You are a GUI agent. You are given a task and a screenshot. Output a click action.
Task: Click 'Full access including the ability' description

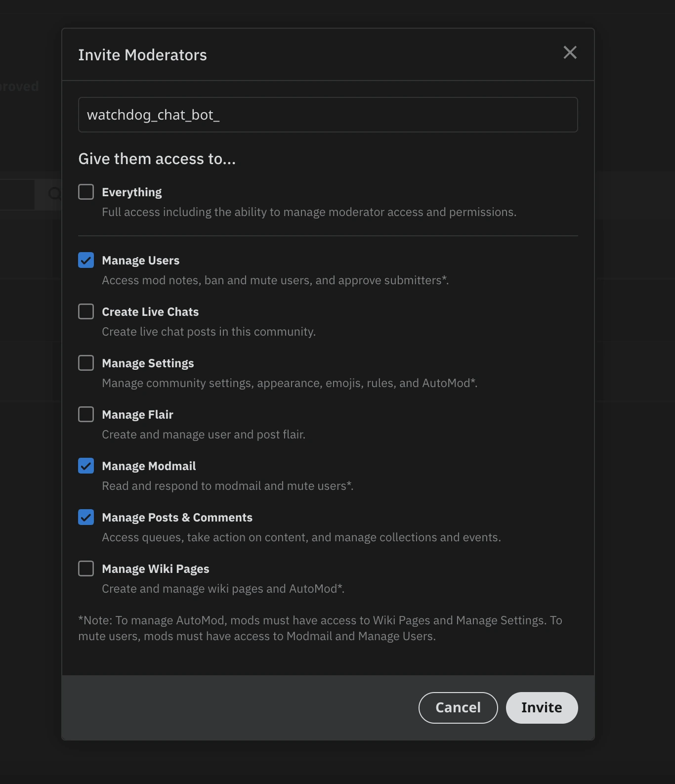309,212
